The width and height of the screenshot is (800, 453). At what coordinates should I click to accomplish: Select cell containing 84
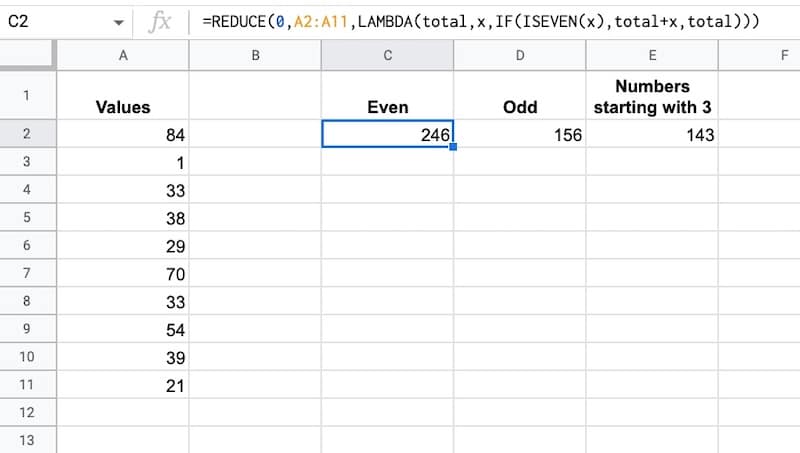[123, 134]
